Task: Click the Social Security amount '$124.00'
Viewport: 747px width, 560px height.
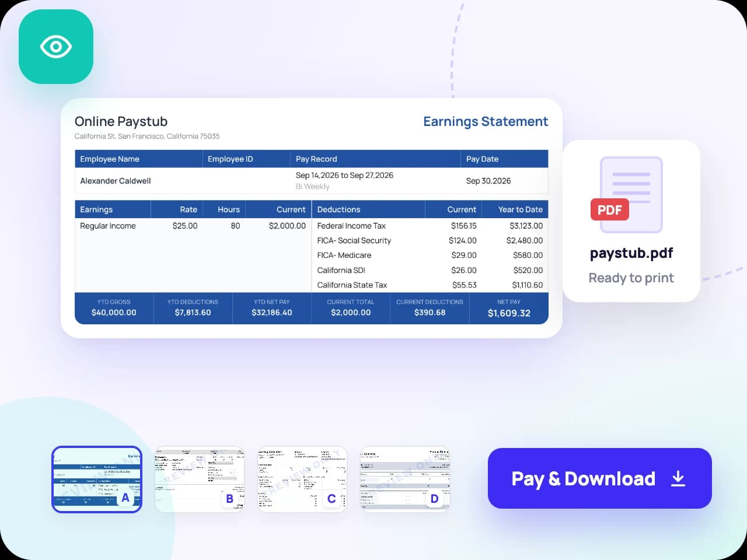Action: [x=463, y=240]
